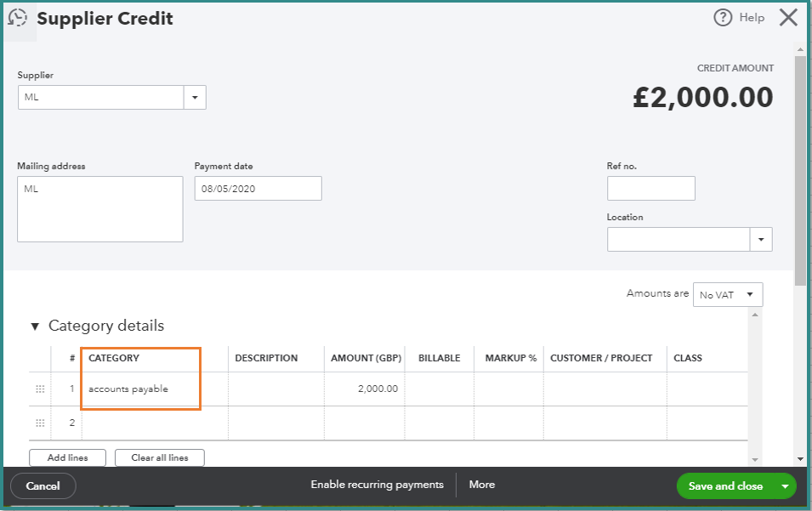Screen dimensions: 812x511
Task: Click Add lines button
Action: pos(67,457)
